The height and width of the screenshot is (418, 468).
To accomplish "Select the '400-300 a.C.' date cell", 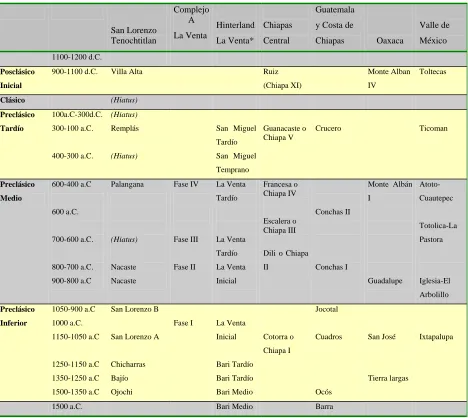I will coord(72,156).
